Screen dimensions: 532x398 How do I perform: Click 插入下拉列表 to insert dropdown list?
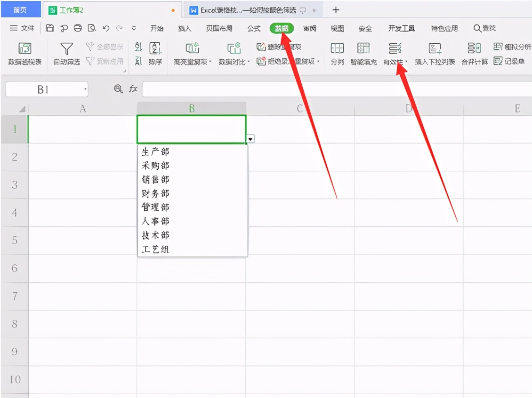click(435, 54)
